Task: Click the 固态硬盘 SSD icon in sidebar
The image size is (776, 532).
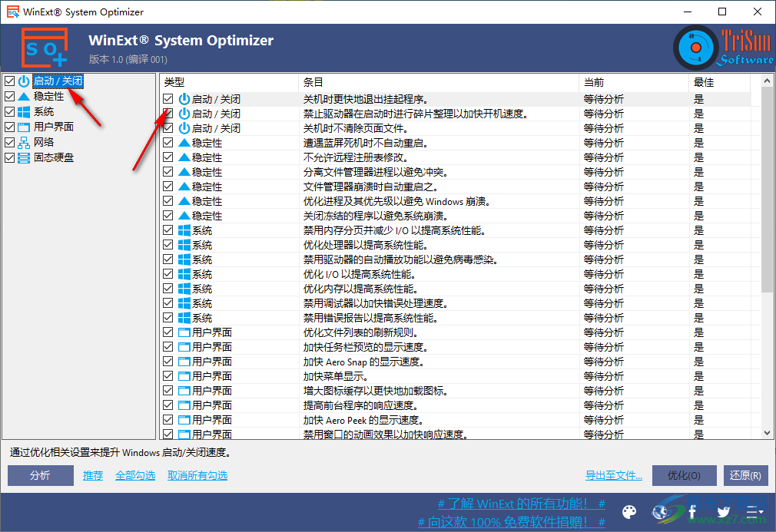Action: pos(25,157)
